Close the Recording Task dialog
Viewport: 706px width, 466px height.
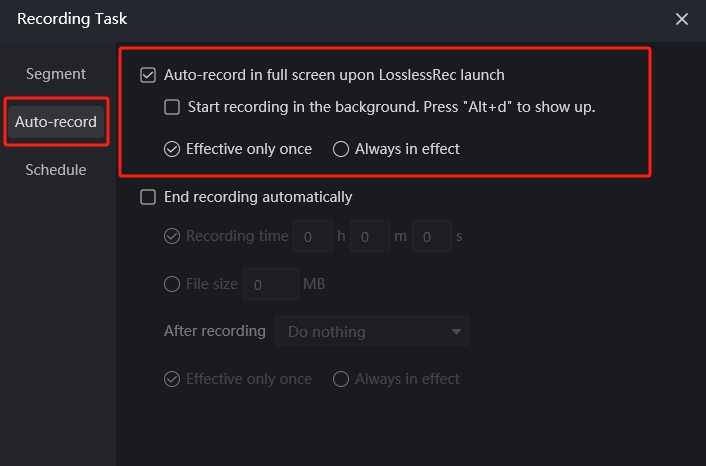point(682,19)
